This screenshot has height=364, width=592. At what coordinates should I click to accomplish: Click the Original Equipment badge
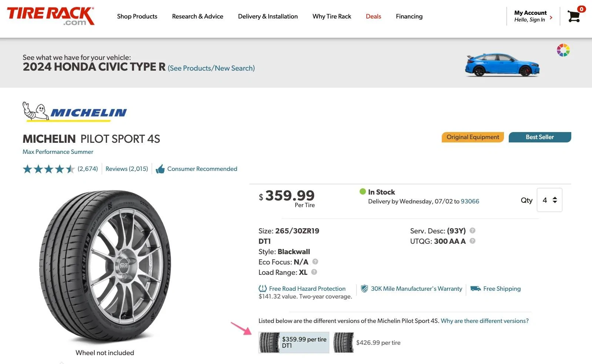coord(472,137)
